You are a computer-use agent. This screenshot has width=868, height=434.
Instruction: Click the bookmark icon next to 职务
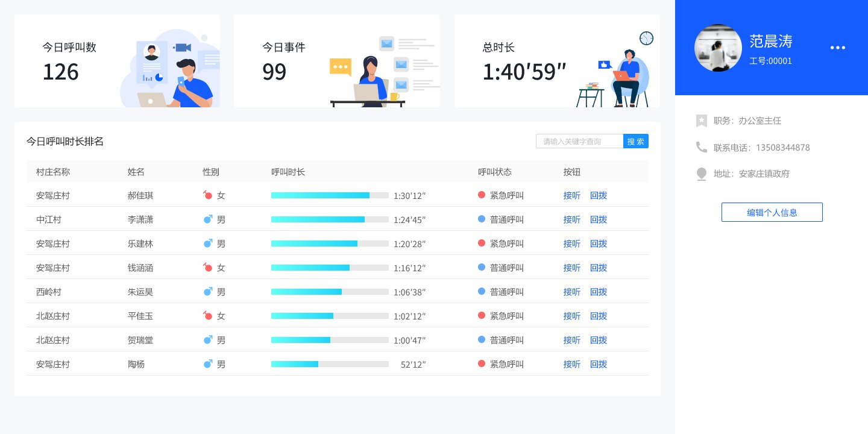[x=701, y=121]
